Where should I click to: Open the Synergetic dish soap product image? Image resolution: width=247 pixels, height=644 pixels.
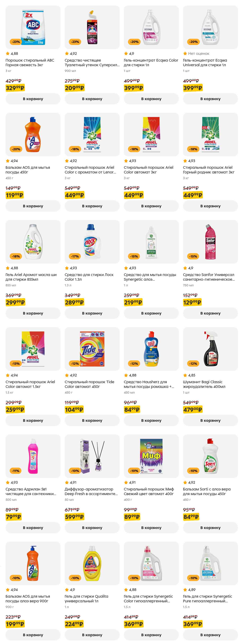pyautogui.click(x=151, y=241)
